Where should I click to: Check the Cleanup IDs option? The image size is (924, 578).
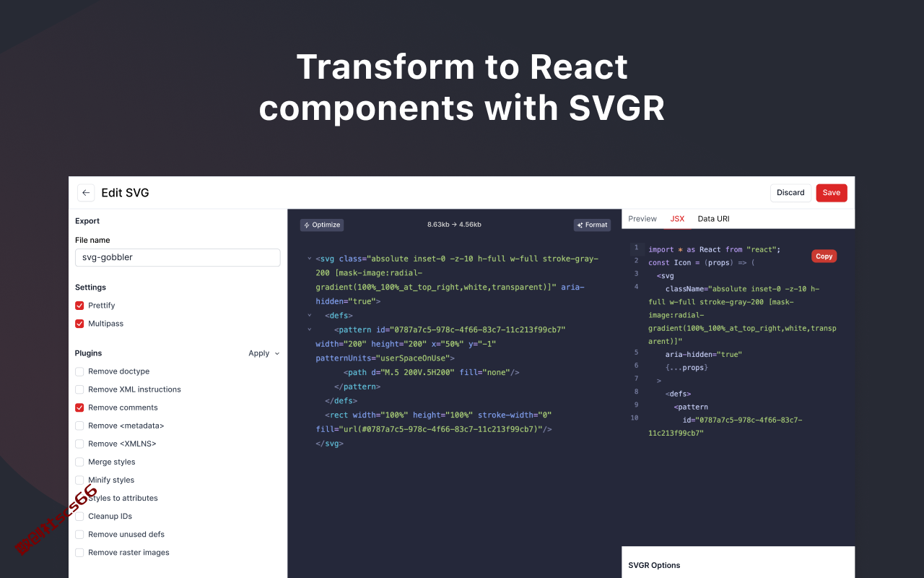pos(79,516)
